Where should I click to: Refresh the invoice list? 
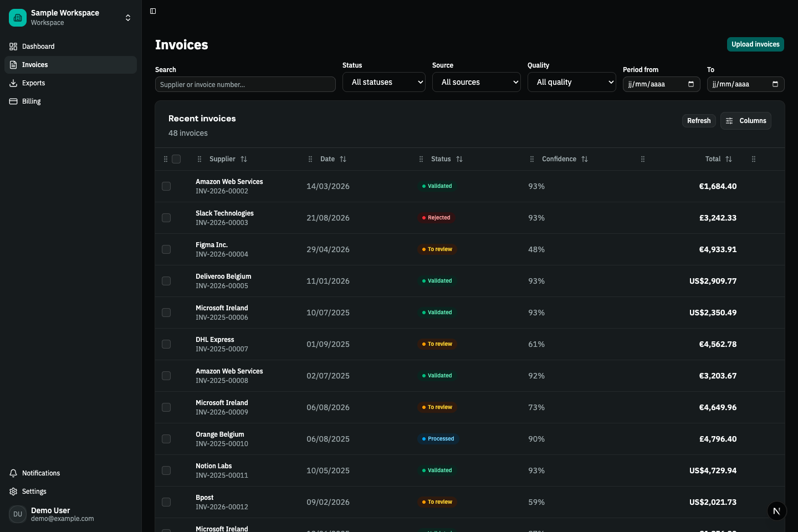coord(699,121)
